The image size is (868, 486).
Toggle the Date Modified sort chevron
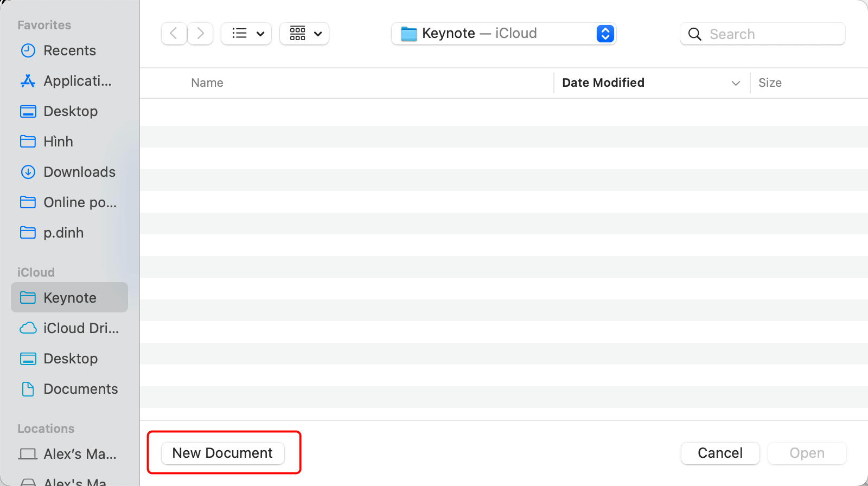click(x=736, y=84)
